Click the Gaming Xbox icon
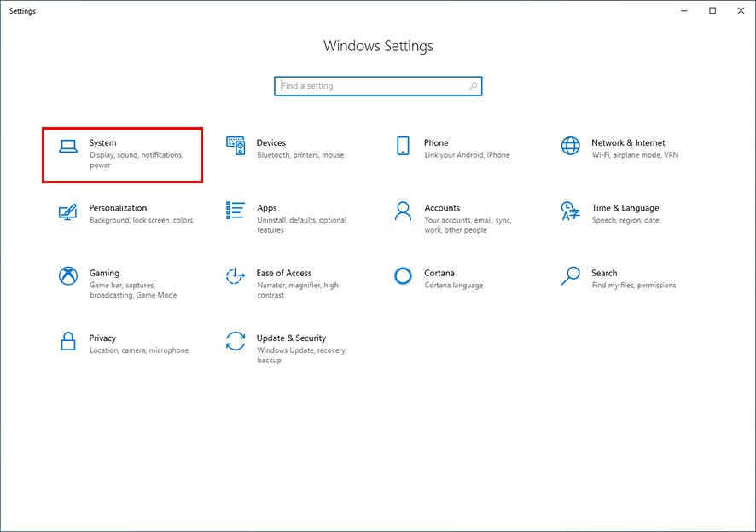The height and width of the screenshot is (532, 756). (x=68, y=276)
